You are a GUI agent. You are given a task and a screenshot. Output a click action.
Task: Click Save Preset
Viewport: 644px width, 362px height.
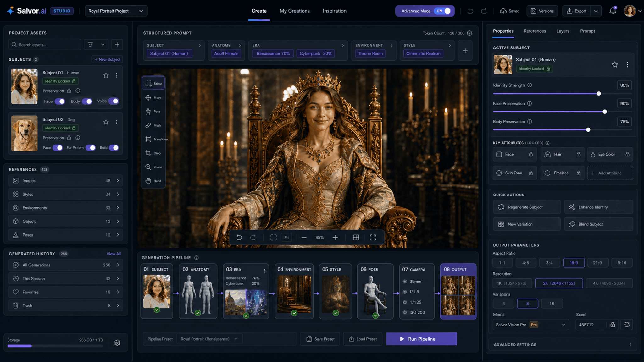(x=320, y=339)
